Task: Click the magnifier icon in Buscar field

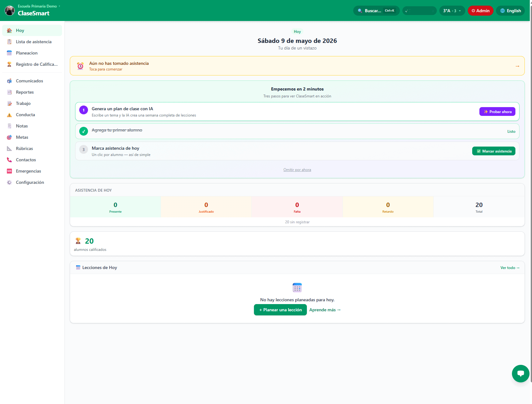Action: [x=360, y=11]
